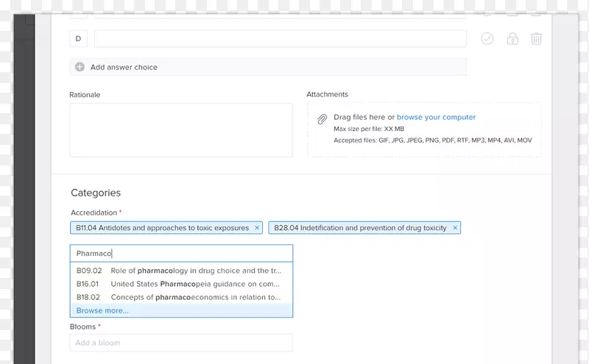
Task: Click the plus icon beside Add answer choice
Action: 80,67
